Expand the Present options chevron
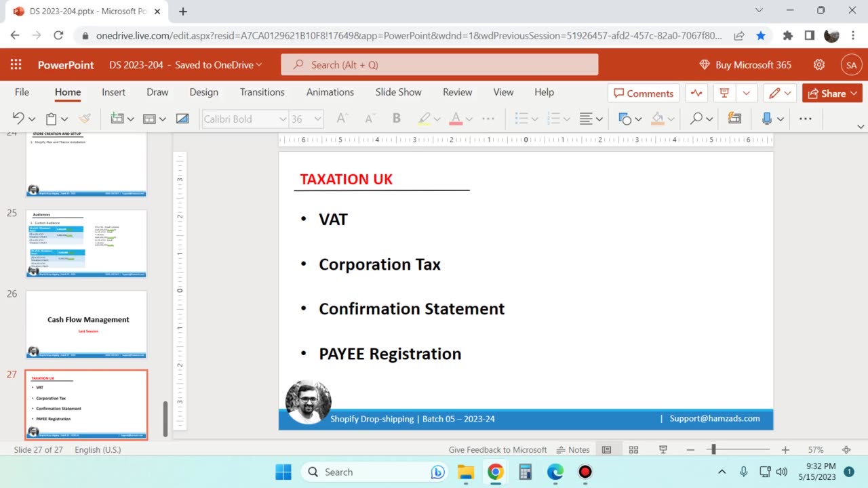868x488 pixels. point(747,93)
